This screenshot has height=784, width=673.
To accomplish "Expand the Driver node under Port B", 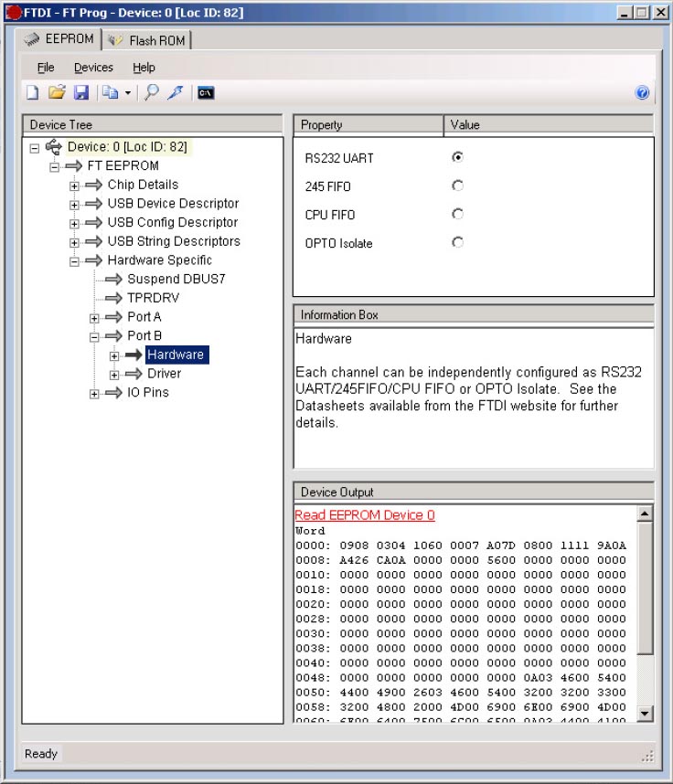I will (114, 375).
